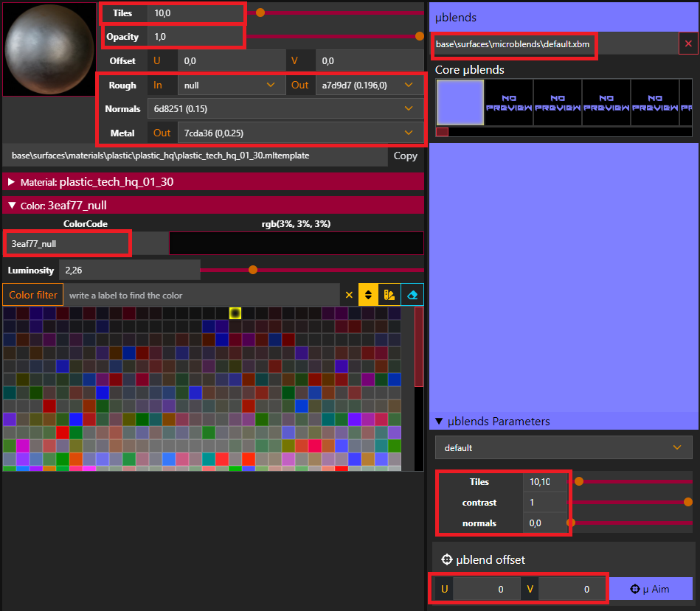Image resolution: width=700 pixels, height=611 pixels.
Task: Expand the Material plastic_tech_hq_01_30 section
Action: point(12,182)
